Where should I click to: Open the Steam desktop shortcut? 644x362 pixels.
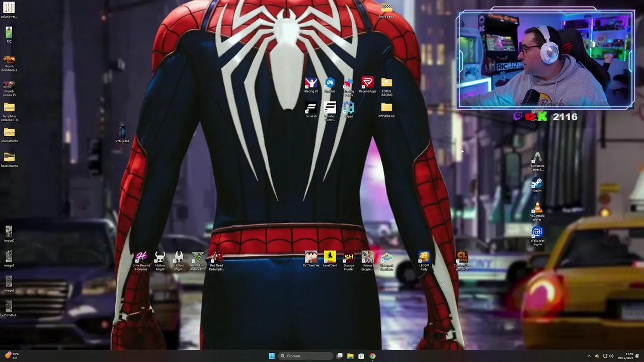coord(537,185)
